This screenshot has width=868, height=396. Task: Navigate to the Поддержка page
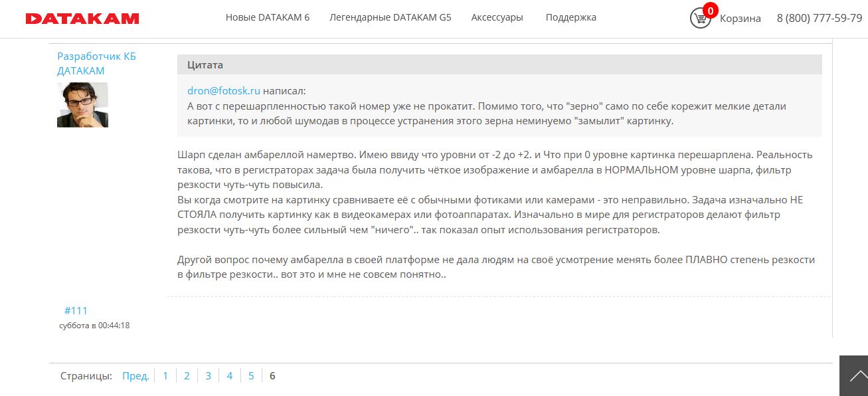point(570,17)
